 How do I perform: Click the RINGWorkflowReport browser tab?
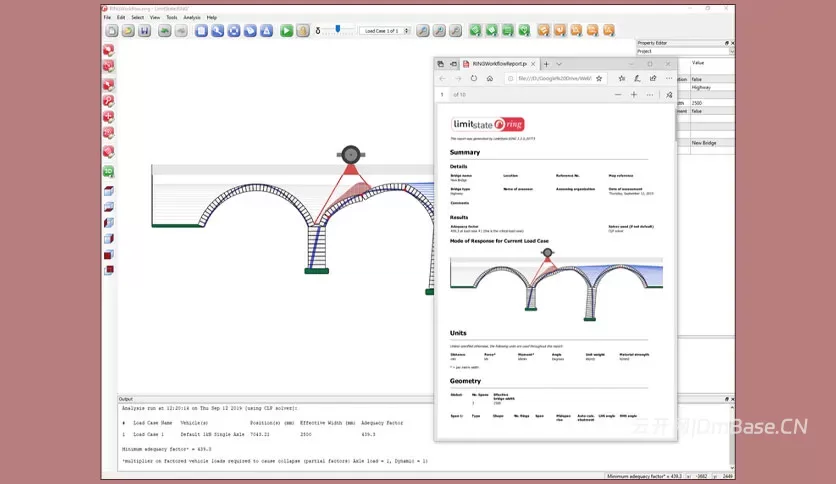pos(500,64)
